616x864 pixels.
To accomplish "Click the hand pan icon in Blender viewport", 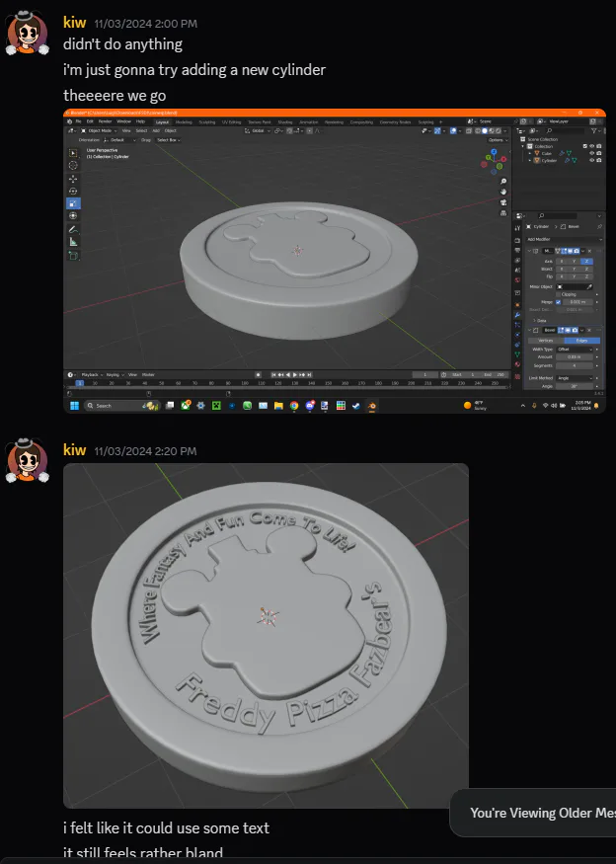I will pyautogui.click(x=503, y=192).
